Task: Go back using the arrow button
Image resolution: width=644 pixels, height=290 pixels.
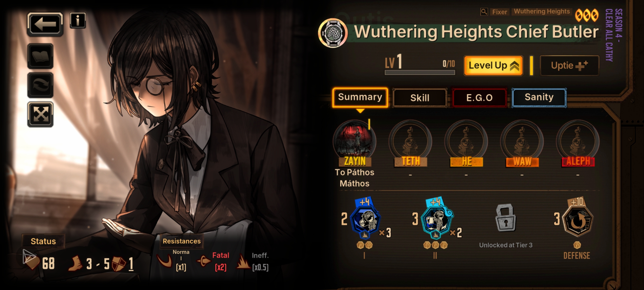Action: click(45, 24)
